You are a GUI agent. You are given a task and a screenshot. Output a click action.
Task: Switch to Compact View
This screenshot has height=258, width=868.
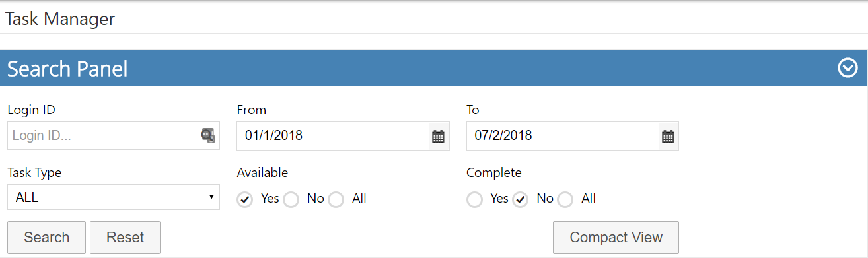pos(616,238)
